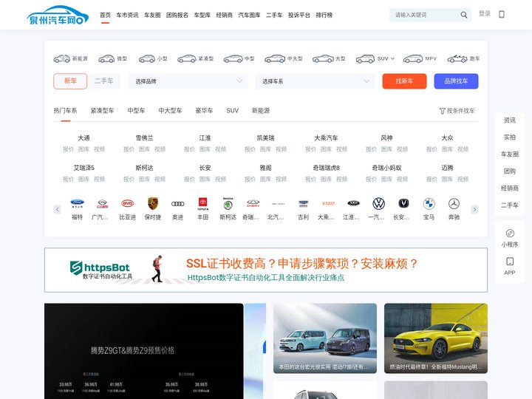The height and width of the screenshot is (399, 532).
Task: Choose the 一汽 Volkswagen brand logo
Action: click(378, 204)
